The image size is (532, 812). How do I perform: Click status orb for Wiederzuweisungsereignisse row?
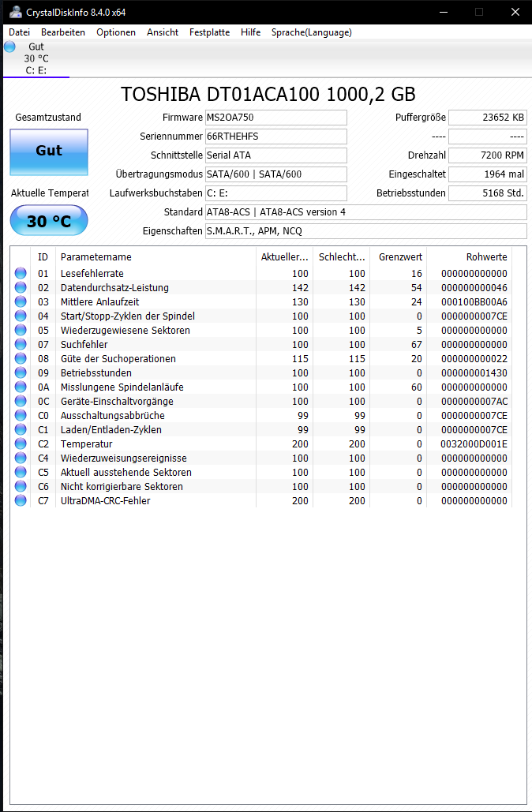coord(21,458)
